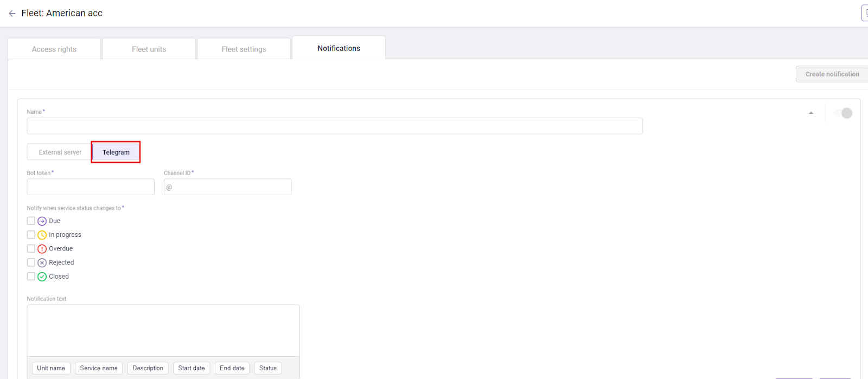Screen dimensions: 868x379
Task: Open the Fleet settings tab
Action: [x=244, y=49]
